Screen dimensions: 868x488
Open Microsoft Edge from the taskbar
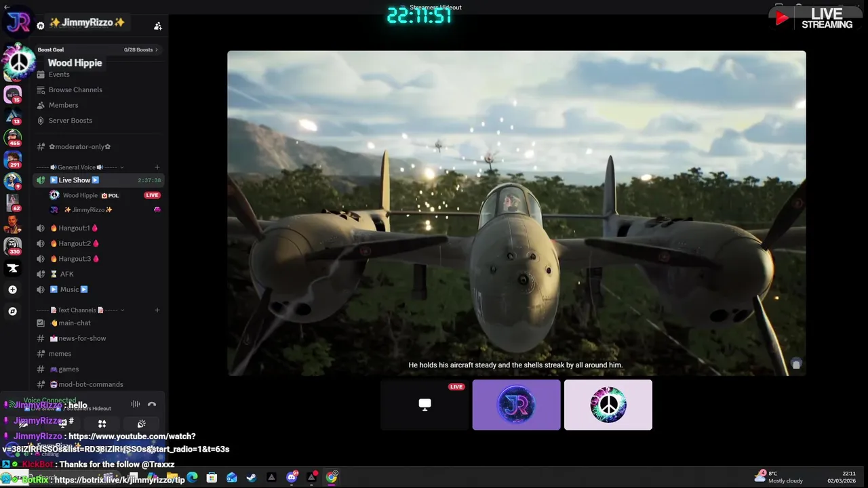pos(193,477)
